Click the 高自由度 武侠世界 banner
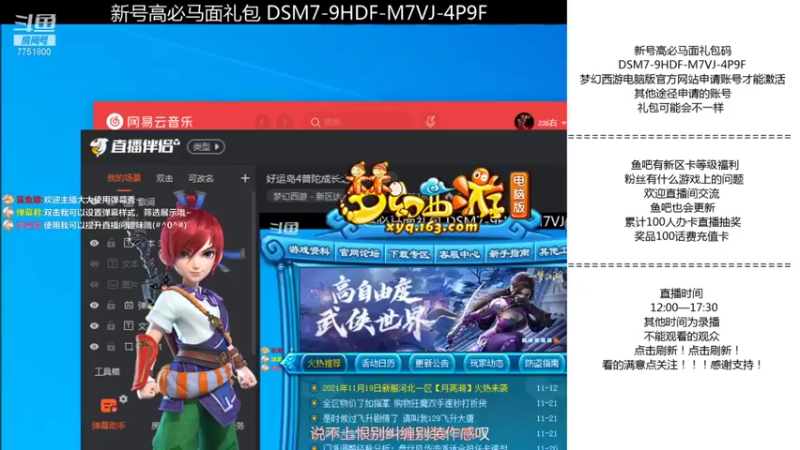Image resolution: width=800 pixels, height=450 pixels. coord(433,309)
